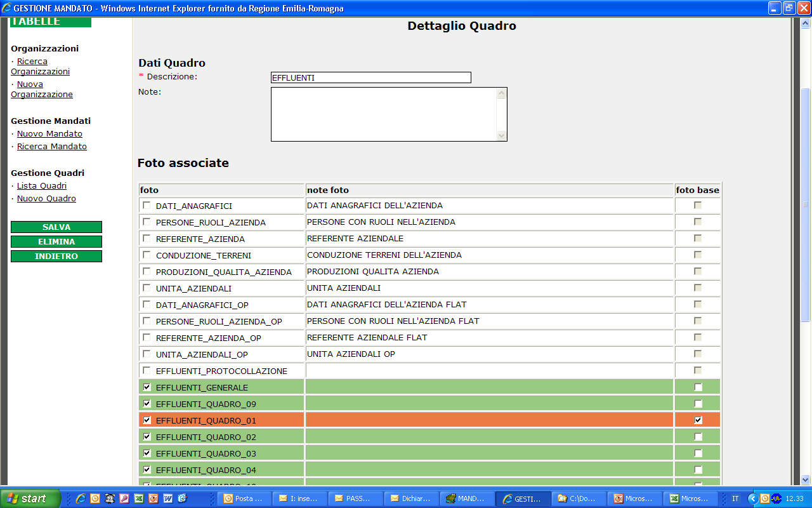
Task: Check the DATI_ANAGRAFICI foto checkbox
Action: [x=147, y=205]
